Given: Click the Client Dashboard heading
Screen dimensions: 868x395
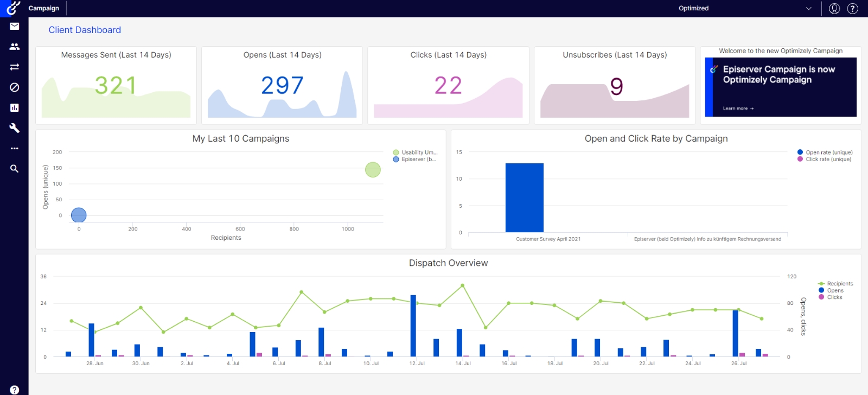Looking at the screenshot, I should point(85,30).
